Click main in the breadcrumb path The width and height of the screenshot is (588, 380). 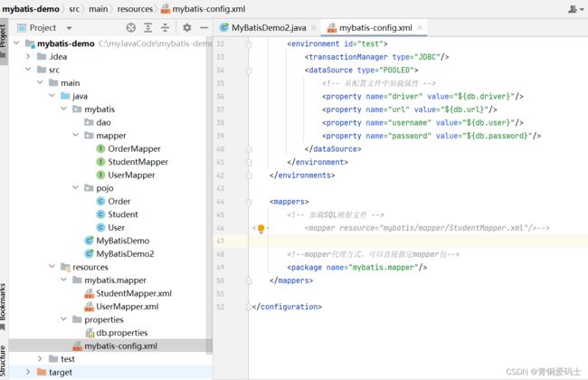(99, 9)
